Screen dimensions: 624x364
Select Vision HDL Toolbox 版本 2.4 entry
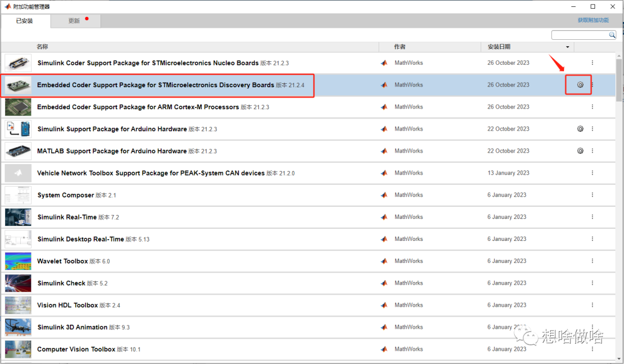click(79, 305)
